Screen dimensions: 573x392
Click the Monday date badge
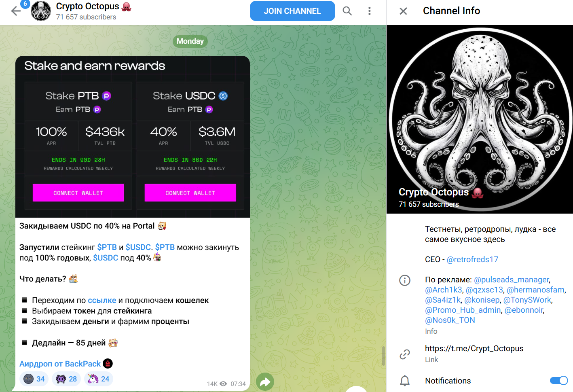pos(190,41)
